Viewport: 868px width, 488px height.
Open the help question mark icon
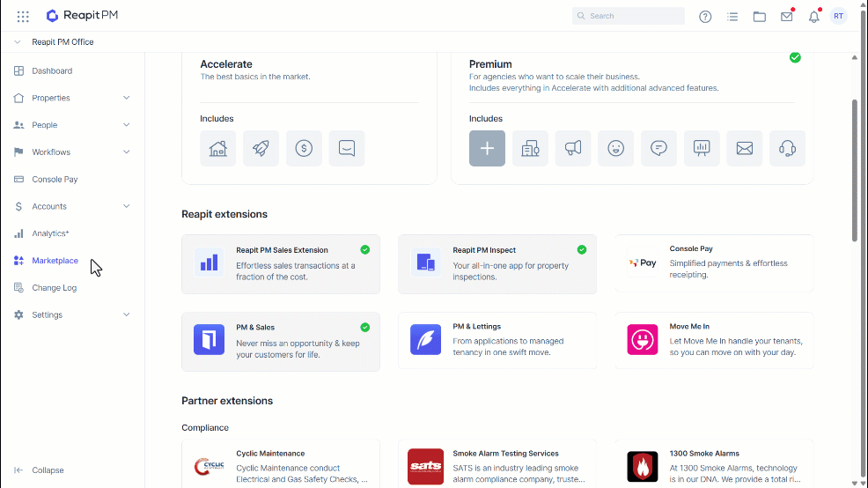click(x=704, y=17)
